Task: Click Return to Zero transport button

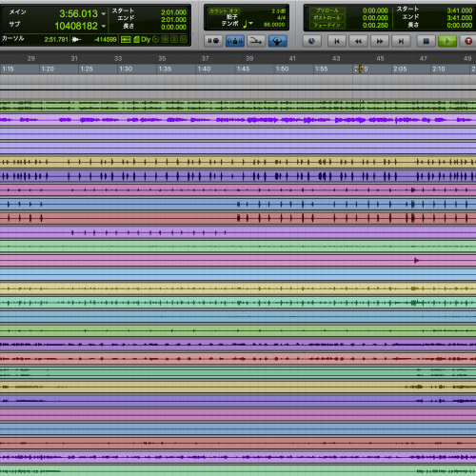Action: tap(337, 41)
